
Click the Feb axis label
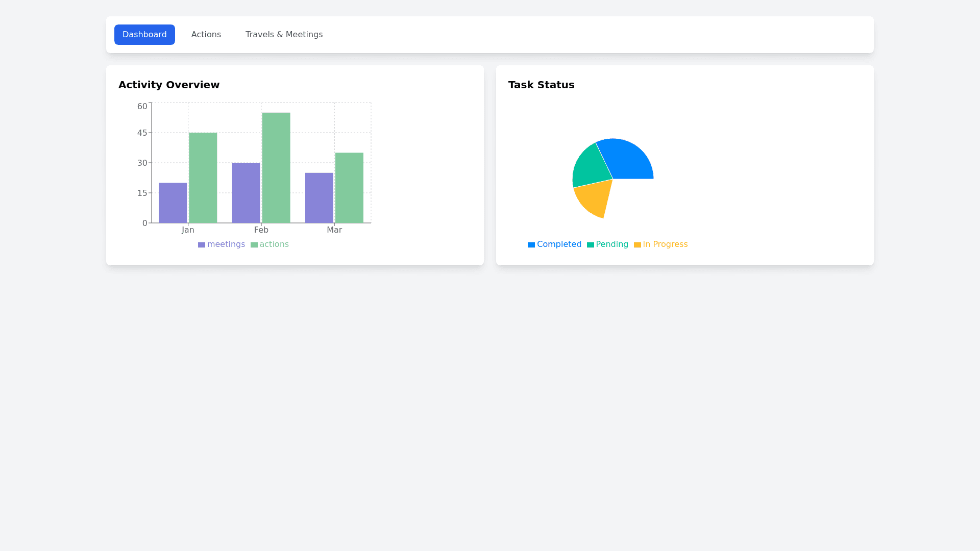[261, 230]
